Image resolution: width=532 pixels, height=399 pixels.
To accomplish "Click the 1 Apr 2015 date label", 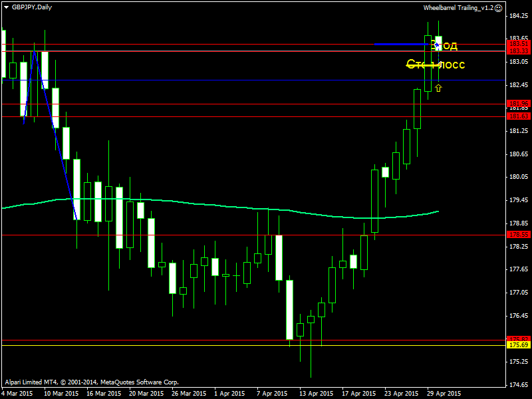I will (x=229, y=394).
